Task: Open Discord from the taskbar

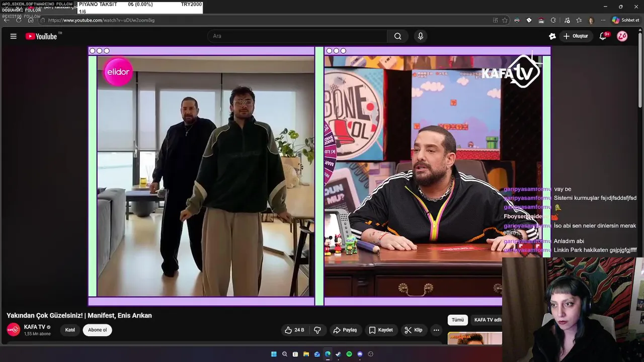Action: pyautogui.click(x=360, y=354)
